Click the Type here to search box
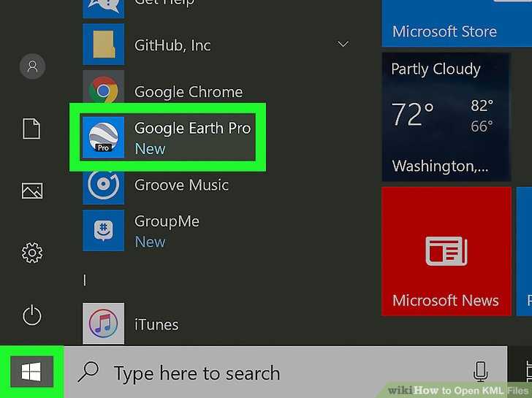 [x=286, y=372]
